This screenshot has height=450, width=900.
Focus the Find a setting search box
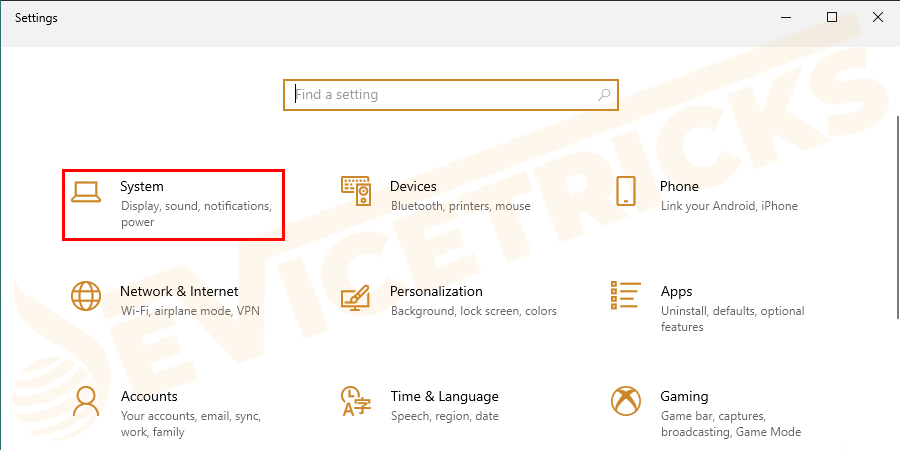click(440, 95)
